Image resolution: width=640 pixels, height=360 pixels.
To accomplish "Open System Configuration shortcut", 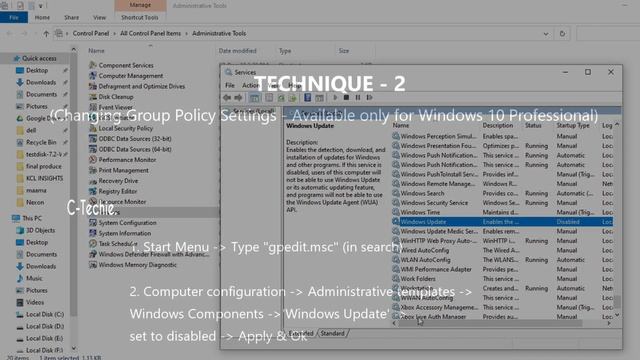I will click(x=123, y=223).
